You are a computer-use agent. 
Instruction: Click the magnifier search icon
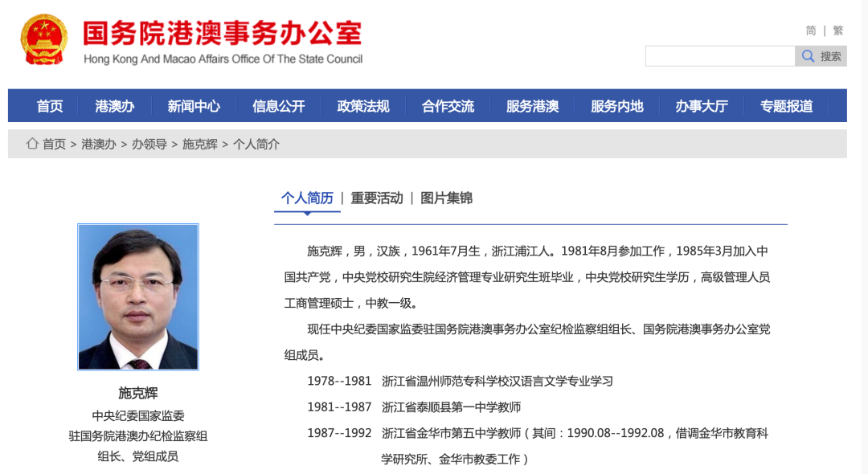[808, 56]
